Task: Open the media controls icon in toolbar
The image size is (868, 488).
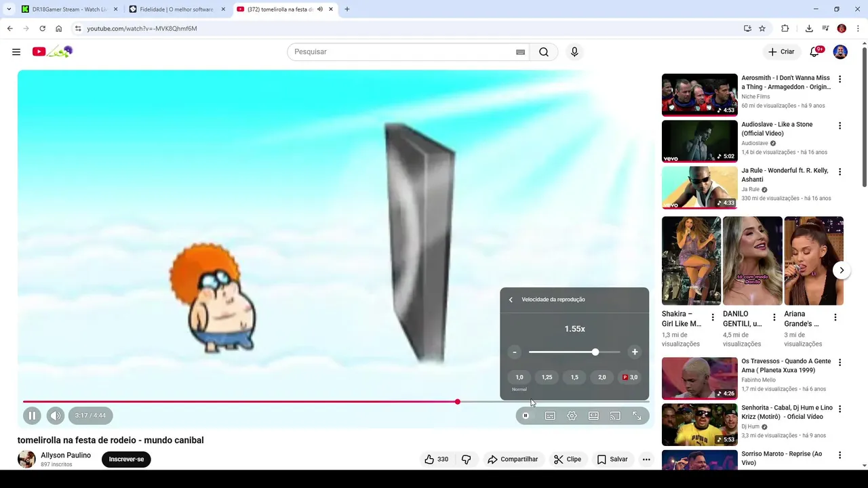Action: [x=825, y=28]
